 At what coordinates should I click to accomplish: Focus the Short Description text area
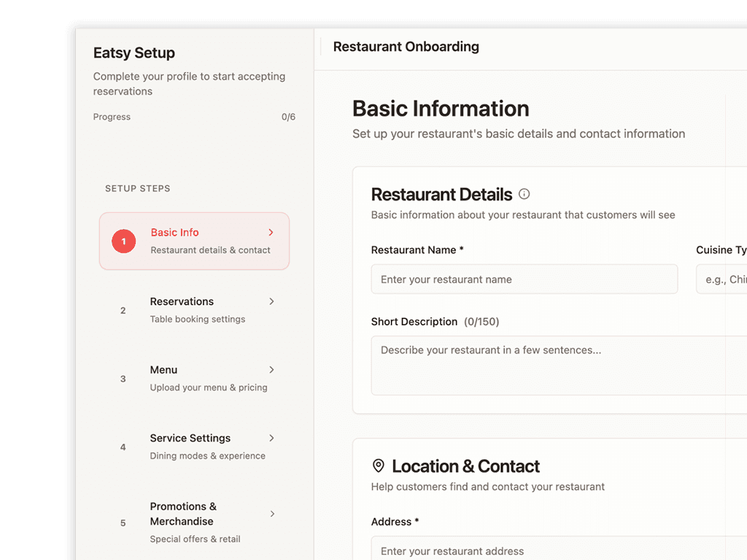coord(559,365)
